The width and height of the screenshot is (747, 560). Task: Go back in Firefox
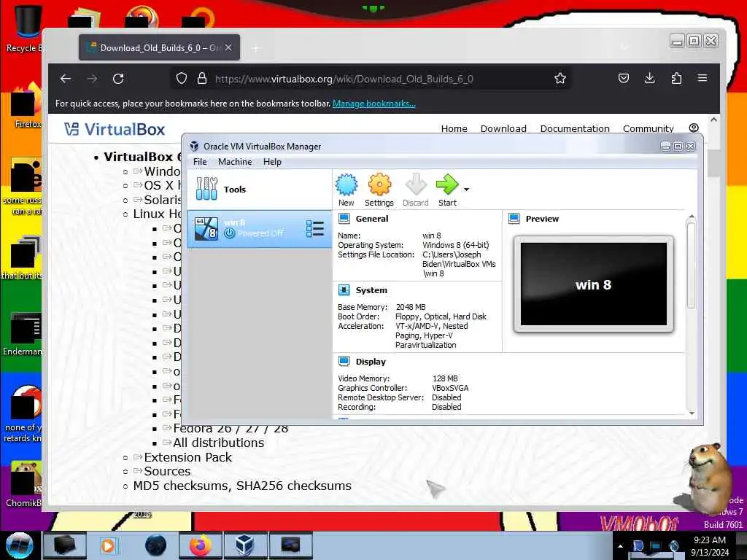click(x=66, y=79)
